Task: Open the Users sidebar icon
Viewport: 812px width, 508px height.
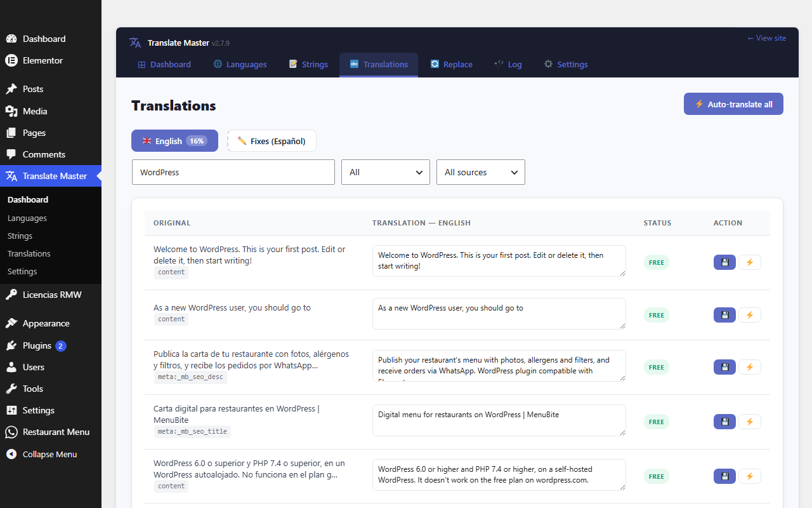Action: (x=11, y=367)
